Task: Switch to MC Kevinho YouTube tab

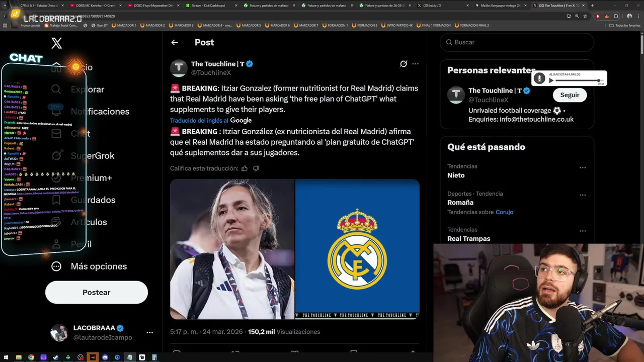Action: tap(96, 6)
